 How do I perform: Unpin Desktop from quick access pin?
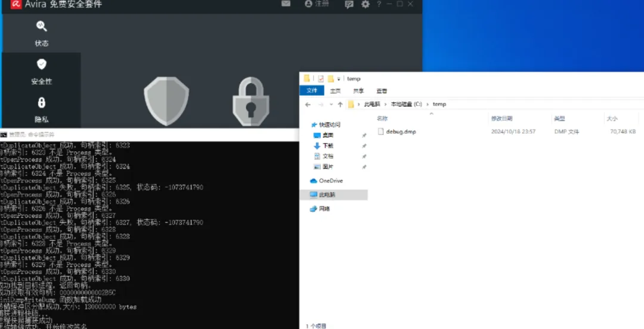[364, 136]
